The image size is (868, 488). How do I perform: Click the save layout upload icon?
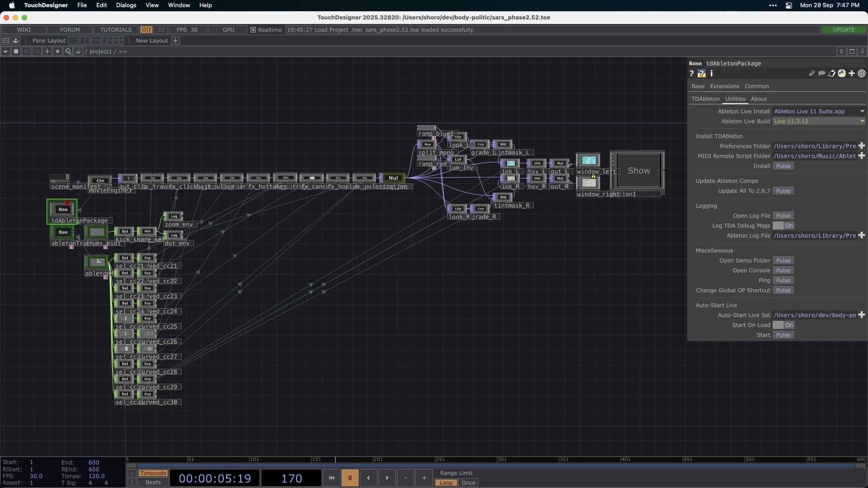point(16,41)
